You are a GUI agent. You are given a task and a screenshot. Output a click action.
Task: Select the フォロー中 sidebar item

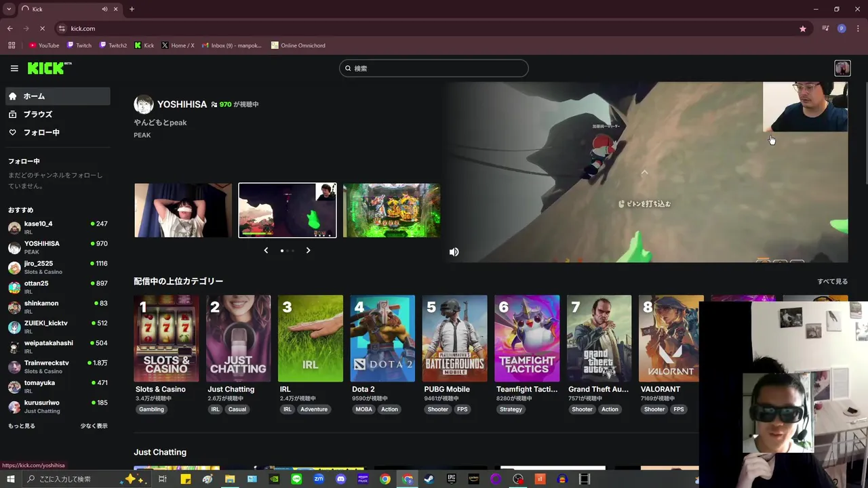pyautogui.click(x=58, y=133)
